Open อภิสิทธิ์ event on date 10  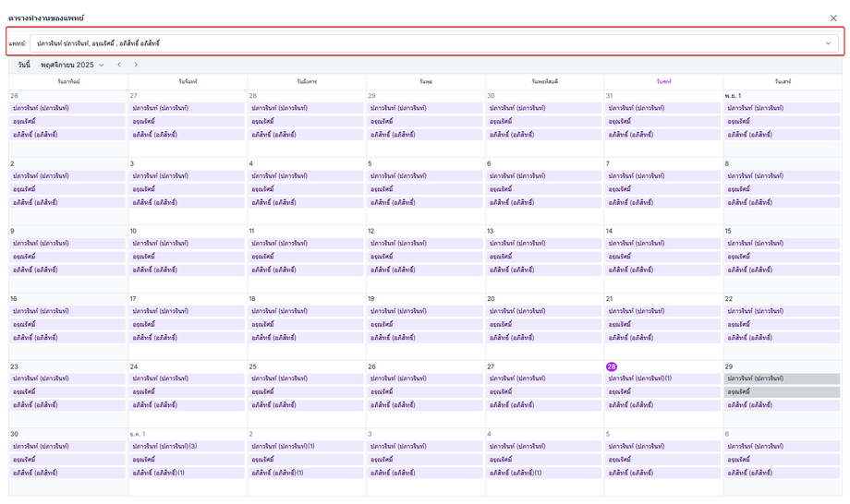tap(188, 270)
